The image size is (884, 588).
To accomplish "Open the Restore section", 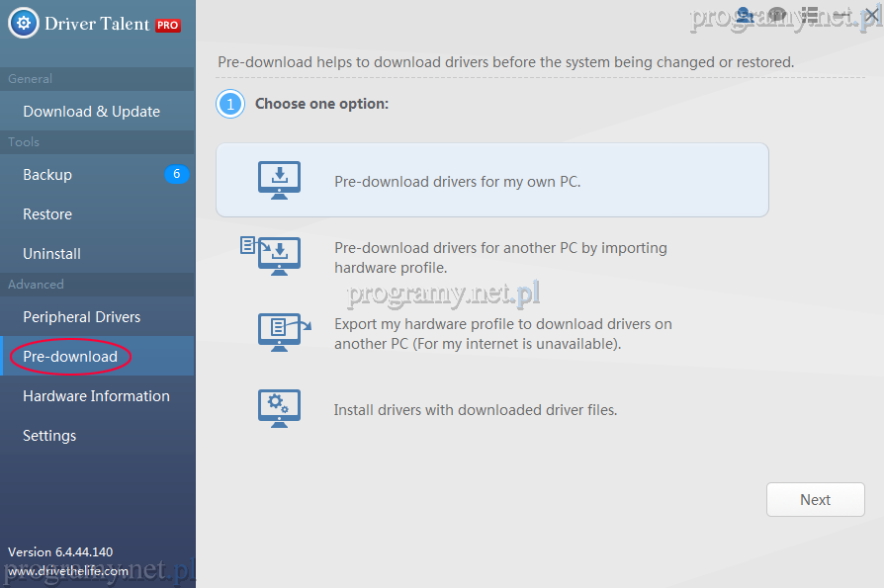I will point(47,214).
